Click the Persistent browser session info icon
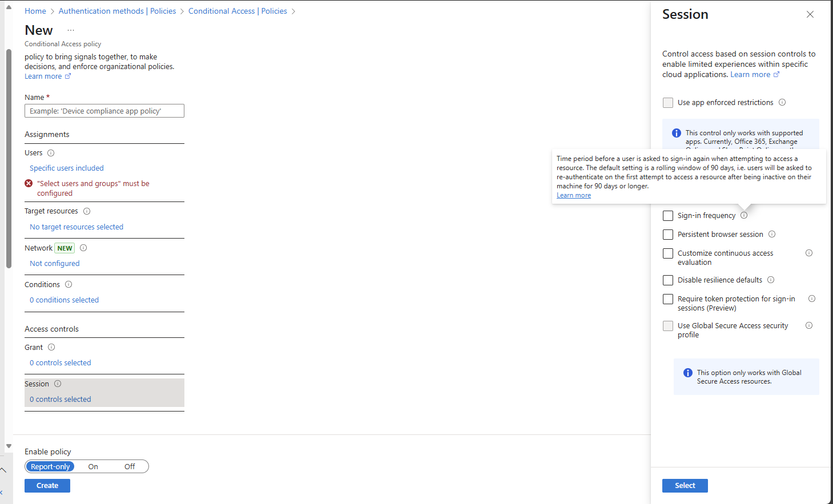The width and height of the screenshot is (833, 504). coord(772,234)
